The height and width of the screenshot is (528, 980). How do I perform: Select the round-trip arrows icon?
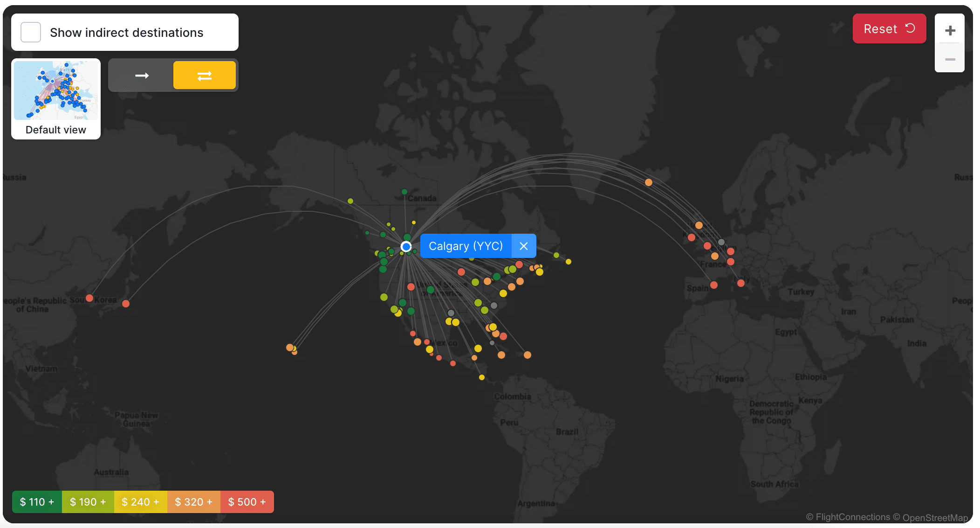pyautogui.click(x=204, y=76)
